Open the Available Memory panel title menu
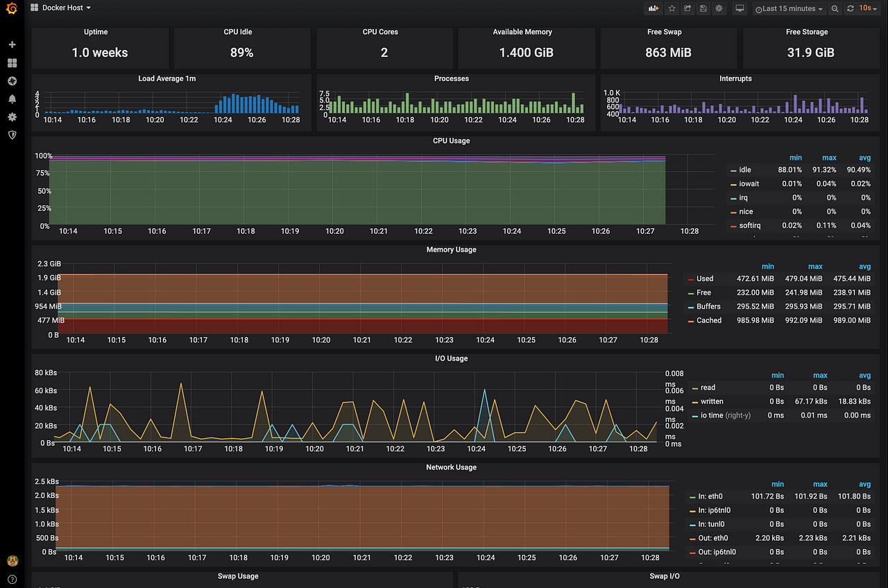888x588 pixels. click(522, 32)
